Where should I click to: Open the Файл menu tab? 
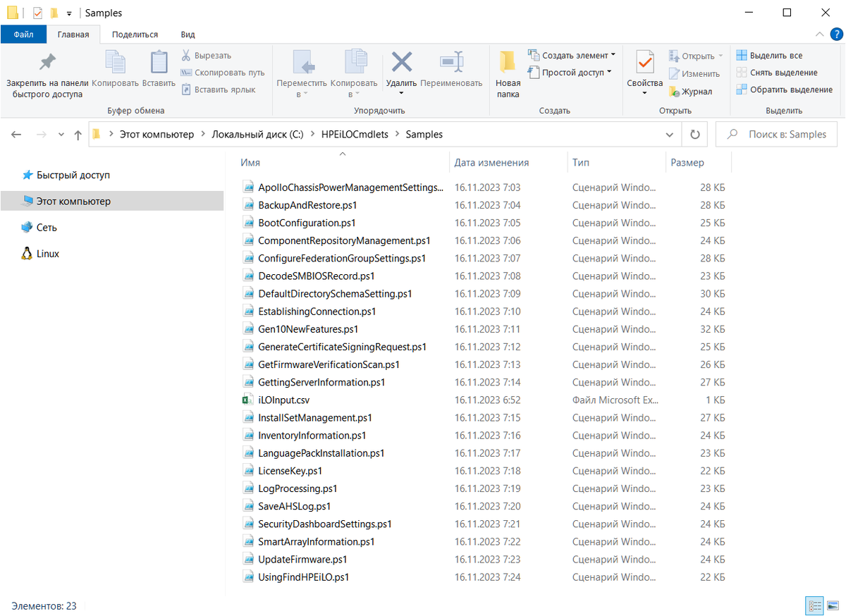tap(23, 34)
